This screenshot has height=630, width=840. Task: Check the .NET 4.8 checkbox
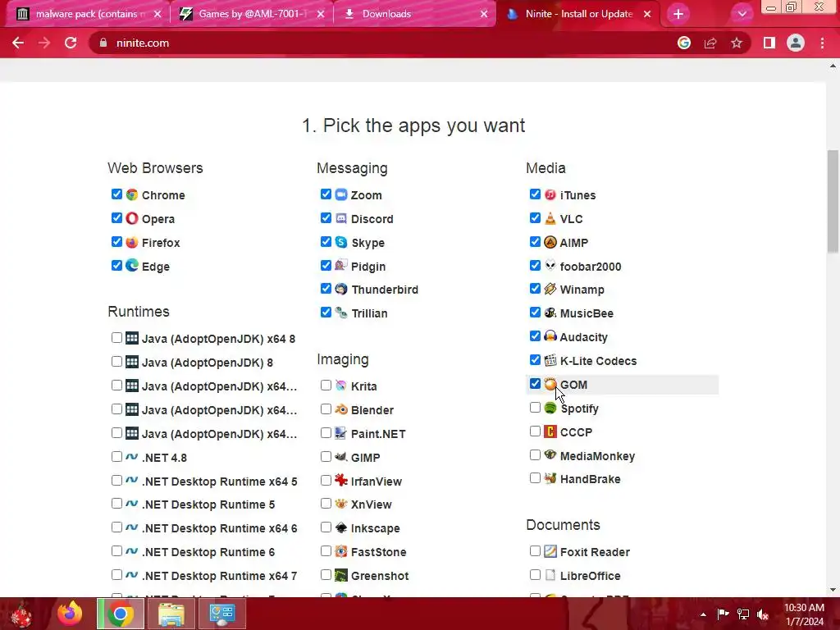click(116, 456)
